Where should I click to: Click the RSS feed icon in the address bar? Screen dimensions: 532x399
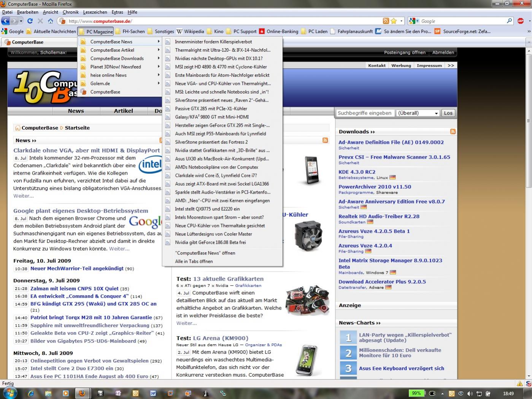tap(386, 21)
